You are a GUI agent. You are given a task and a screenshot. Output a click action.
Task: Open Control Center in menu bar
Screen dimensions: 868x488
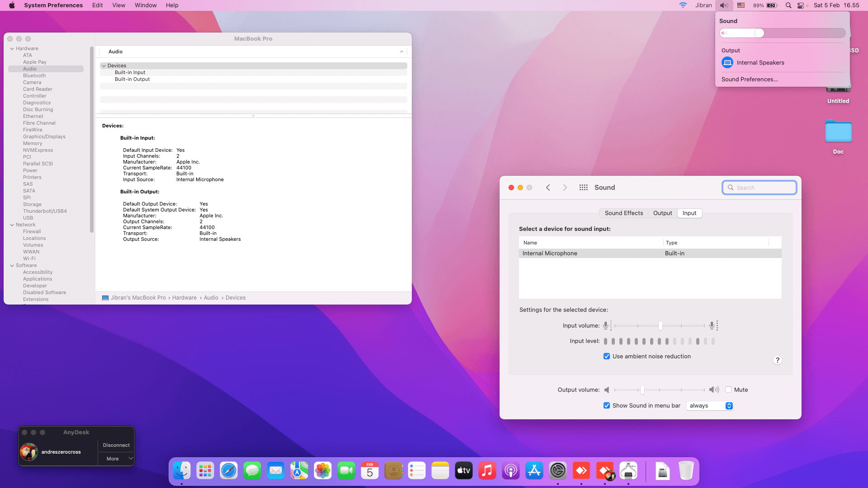pyautogui.click(x=801, y=5)
